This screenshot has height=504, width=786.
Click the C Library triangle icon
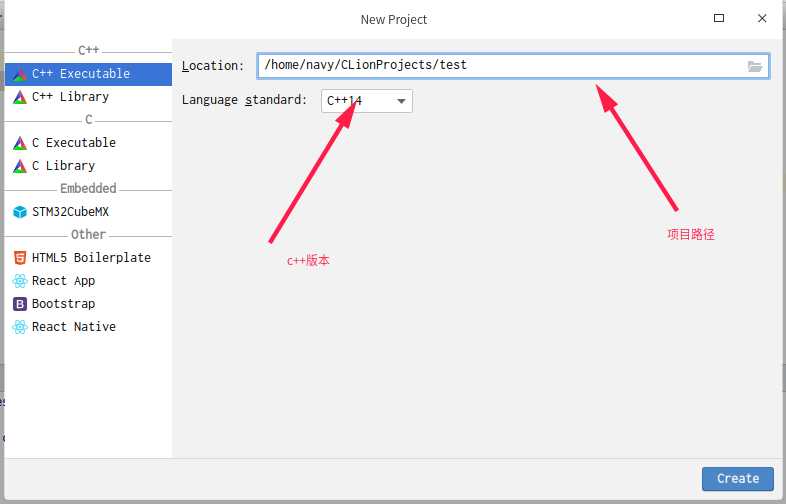tap(20, 166)
